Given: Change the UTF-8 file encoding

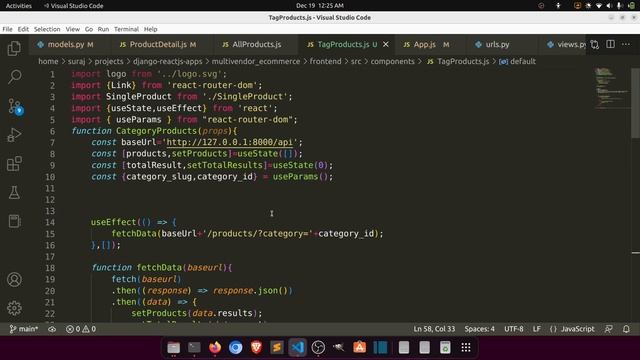Looking at the screenshot, I should (513, 329).
